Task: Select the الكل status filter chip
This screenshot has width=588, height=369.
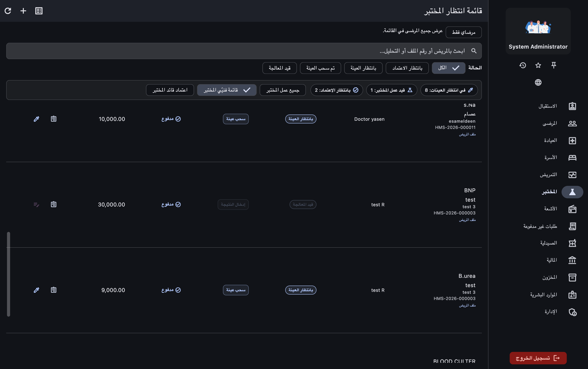Action: point(448,68)
